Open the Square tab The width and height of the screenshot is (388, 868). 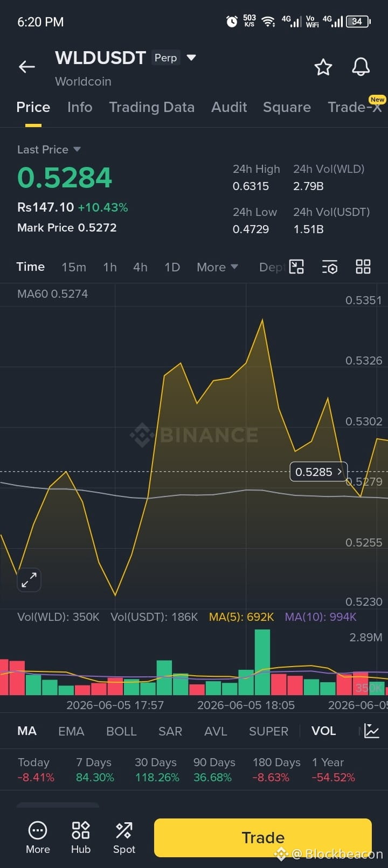(x=287, y=107)
